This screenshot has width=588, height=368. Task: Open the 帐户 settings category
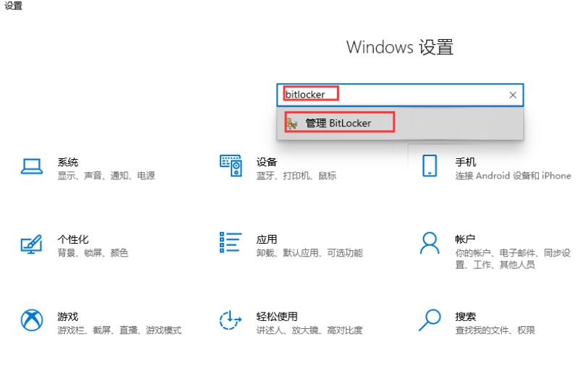[465, 239]
